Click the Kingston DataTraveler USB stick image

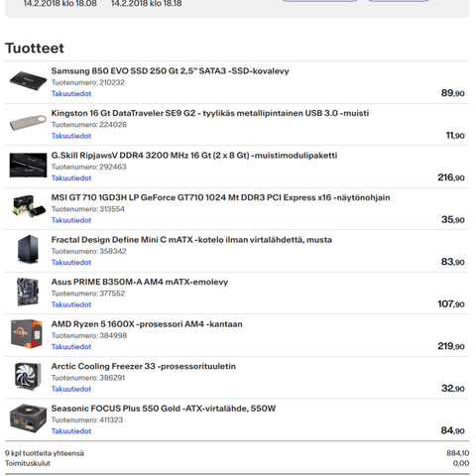[28, 123]
